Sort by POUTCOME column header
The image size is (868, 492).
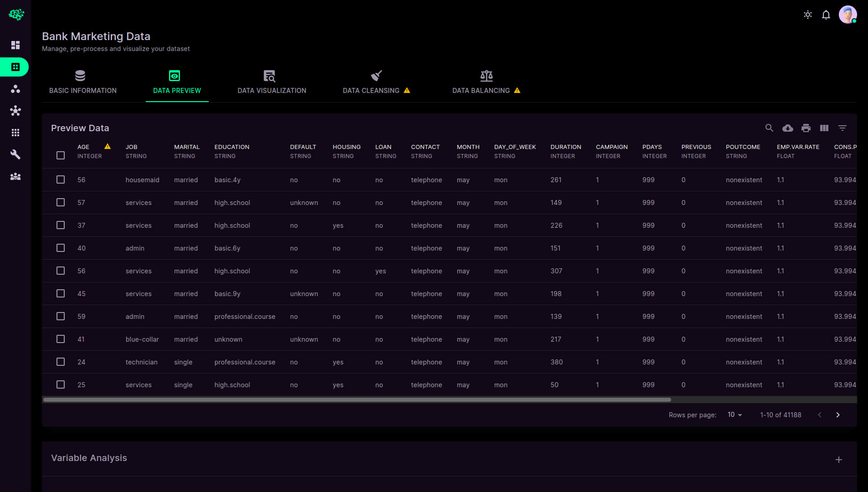pyautogui.click(x=743, y=147)
